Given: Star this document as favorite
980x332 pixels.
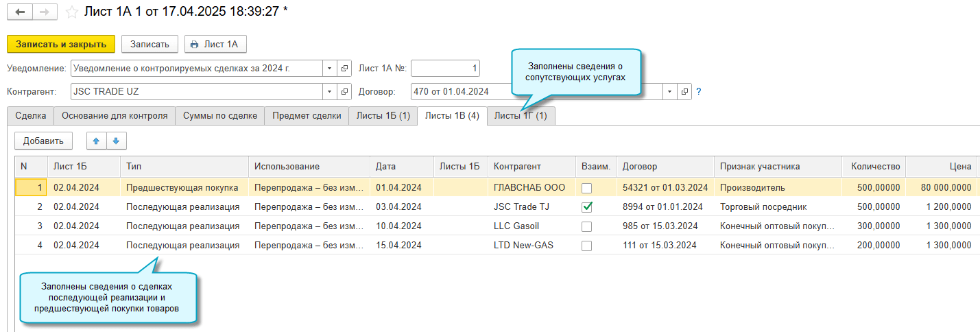Looking at the screenshot, I should click(71, 12).
